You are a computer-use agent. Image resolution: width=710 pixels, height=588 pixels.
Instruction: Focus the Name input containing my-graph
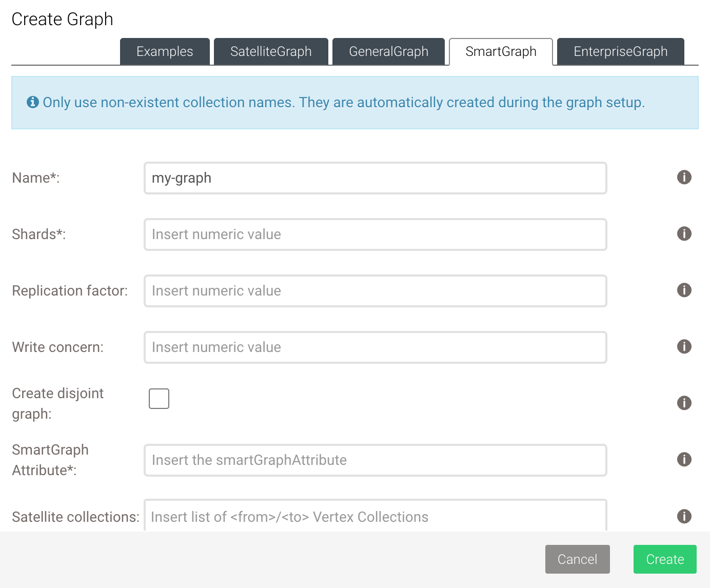click(376, 178)
